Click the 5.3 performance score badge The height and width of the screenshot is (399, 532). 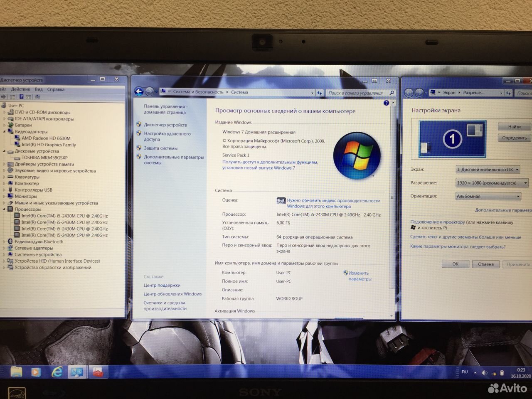coord(281,201)
